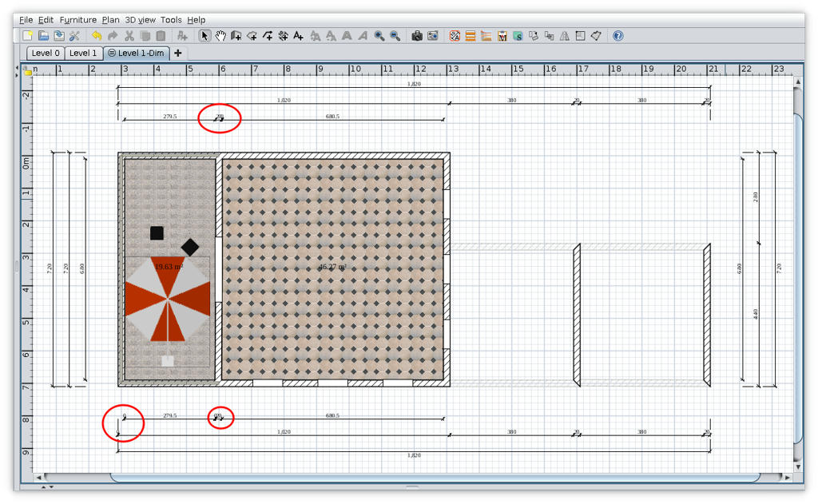Add a new level with plus tab
The width and height of the screenshot is (818, 504).
[178, 54]
